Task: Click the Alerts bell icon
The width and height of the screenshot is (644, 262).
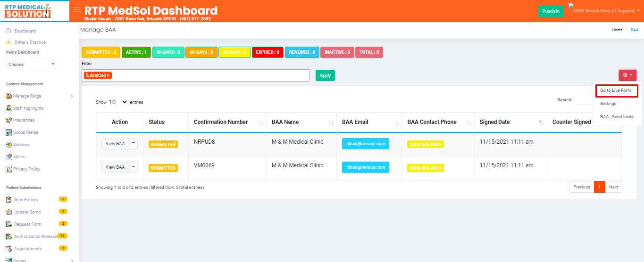Action: pyautogui.click(x=8, y=157)
